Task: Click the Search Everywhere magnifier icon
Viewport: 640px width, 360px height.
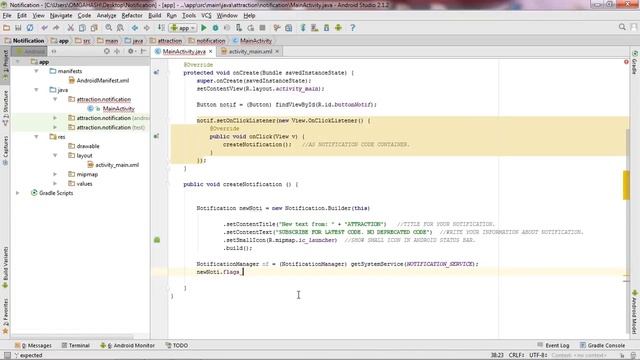Action: [x=622, y=27]
